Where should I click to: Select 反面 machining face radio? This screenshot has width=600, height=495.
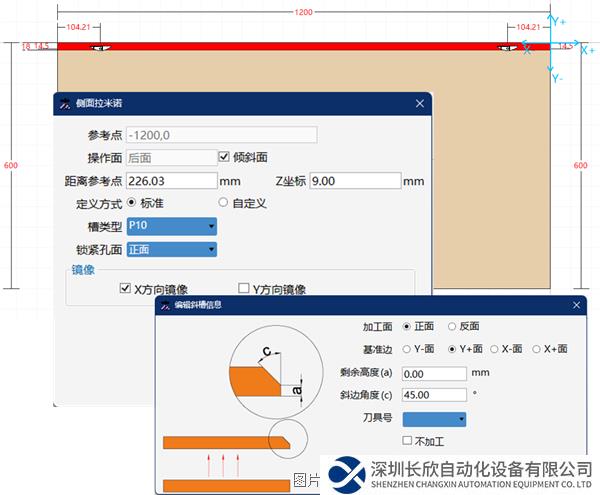tap(452, 326)
